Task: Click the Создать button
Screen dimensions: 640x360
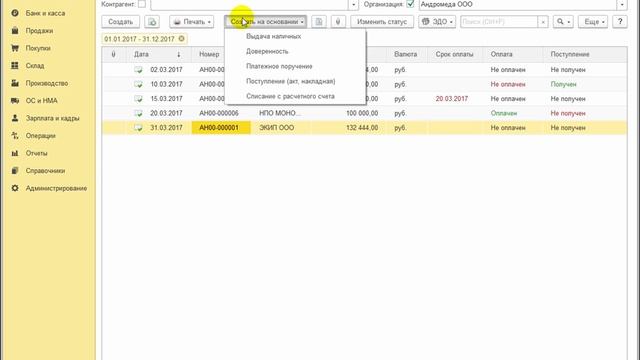Action: pyautogui.click(x=120, y=22)
